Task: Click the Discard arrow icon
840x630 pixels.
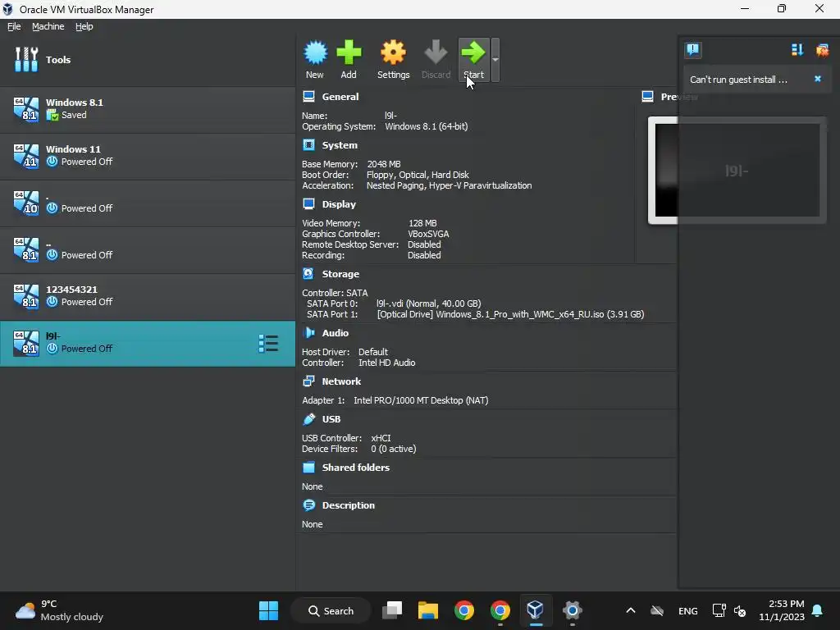Action: pos(436,59)
